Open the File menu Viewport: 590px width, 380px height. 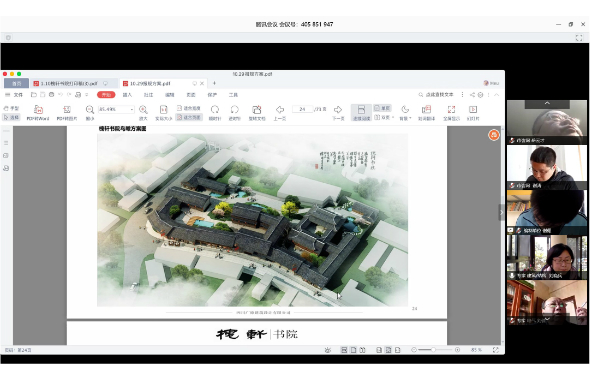[x=14, y=95]
